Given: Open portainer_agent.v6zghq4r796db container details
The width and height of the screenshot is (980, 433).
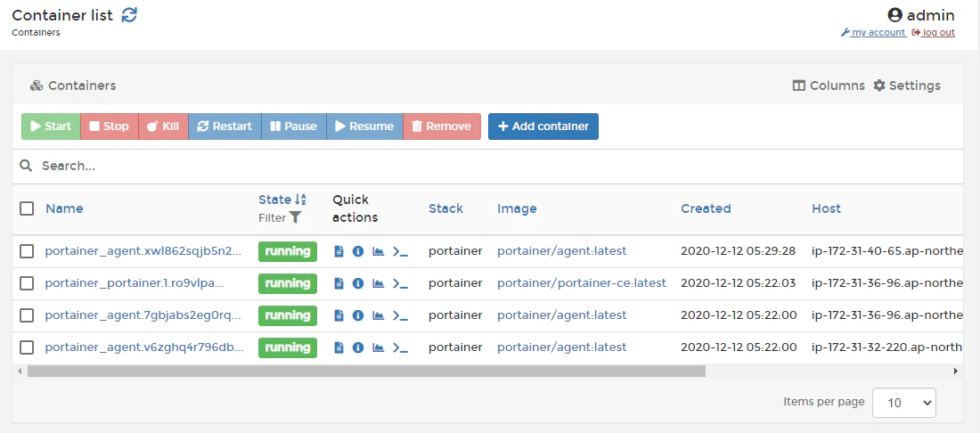Looking at the screenshot, I should 144,347.
